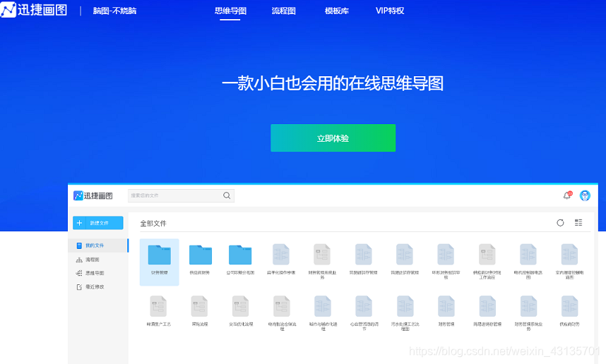Go to the VIP特权 tab

click(390, 11)
